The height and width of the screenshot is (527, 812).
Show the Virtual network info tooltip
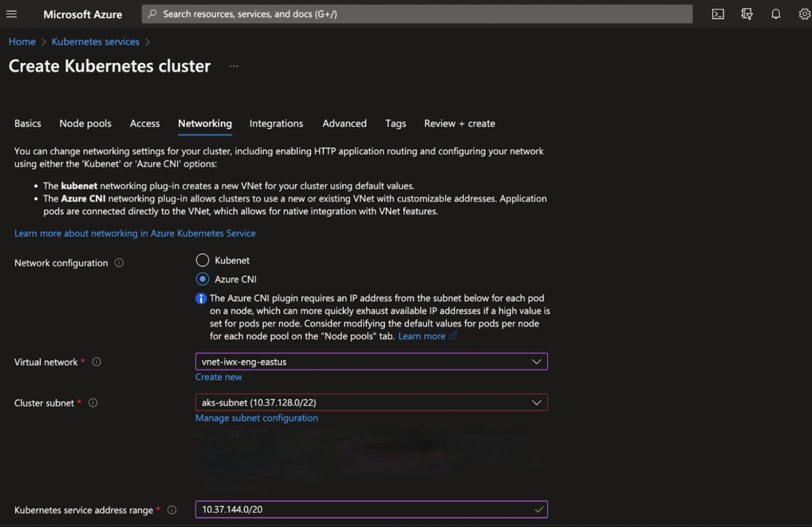point(97,362)
